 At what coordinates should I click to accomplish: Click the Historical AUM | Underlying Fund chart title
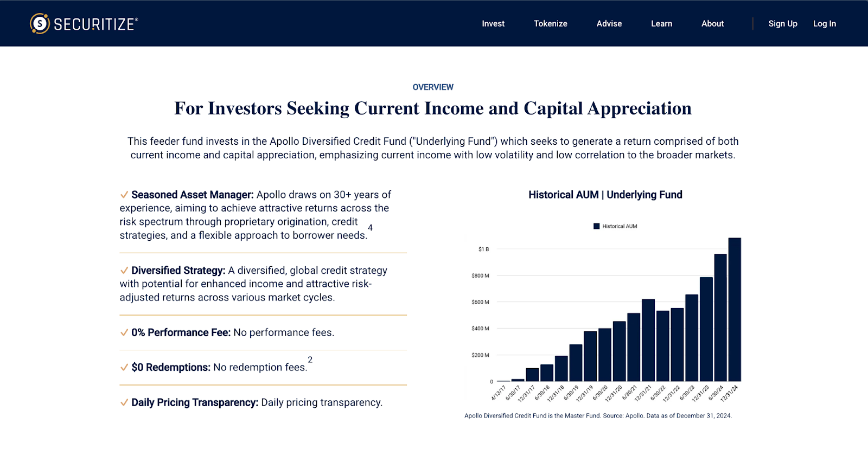point(605,195)
